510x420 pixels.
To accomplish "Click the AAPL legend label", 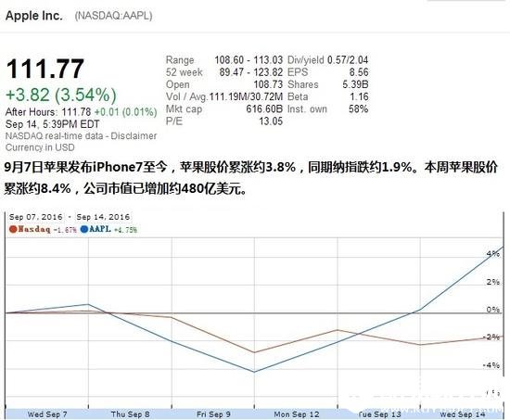I will (x=100, y=229).
